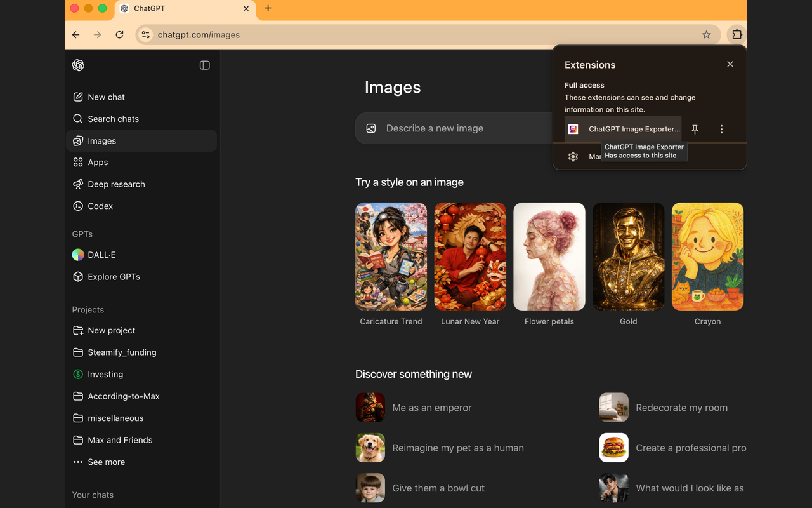812x508 pixels.
Task: Click the New project folder-plus icon
Action: 78,330
